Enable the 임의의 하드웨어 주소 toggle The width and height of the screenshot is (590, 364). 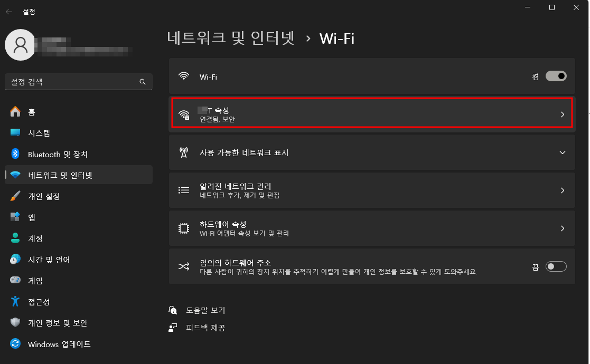pyautogui.click(x=556, y=266)
